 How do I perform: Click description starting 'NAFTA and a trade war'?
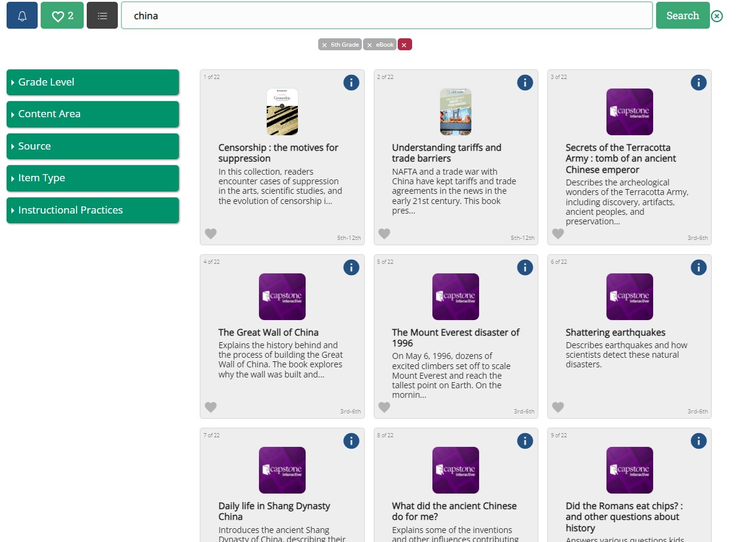(454, 191)
